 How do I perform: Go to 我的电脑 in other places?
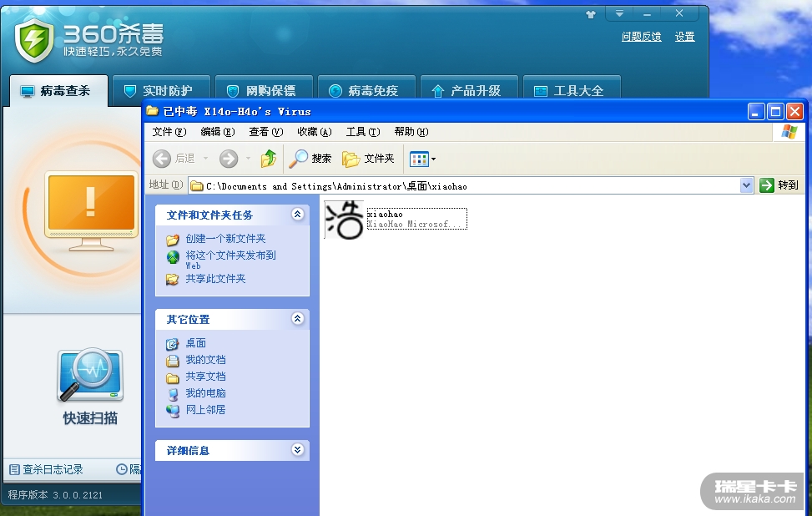(x=205, y=392)
